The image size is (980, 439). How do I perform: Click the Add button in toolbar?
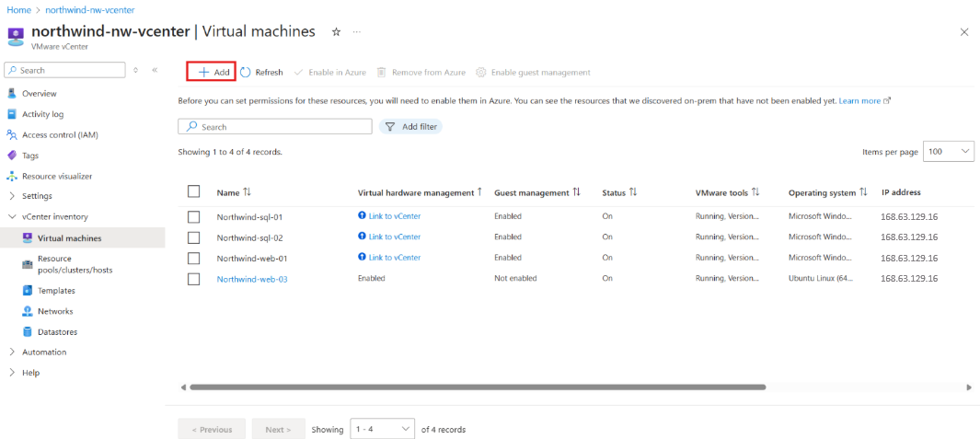pyautogui.click(x=213, y=72)
